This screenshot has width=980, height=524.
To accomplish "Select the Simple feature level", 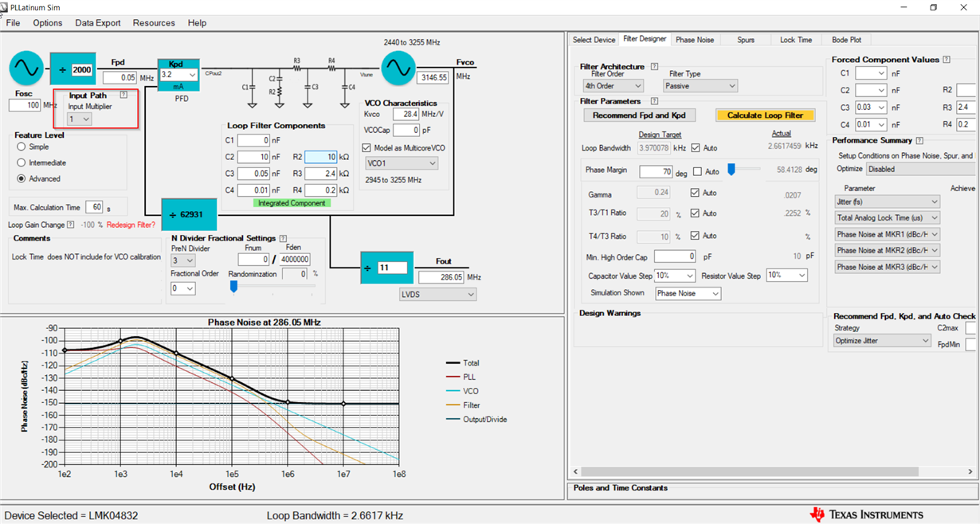I will pyautogui.click(x=22, y=147).
